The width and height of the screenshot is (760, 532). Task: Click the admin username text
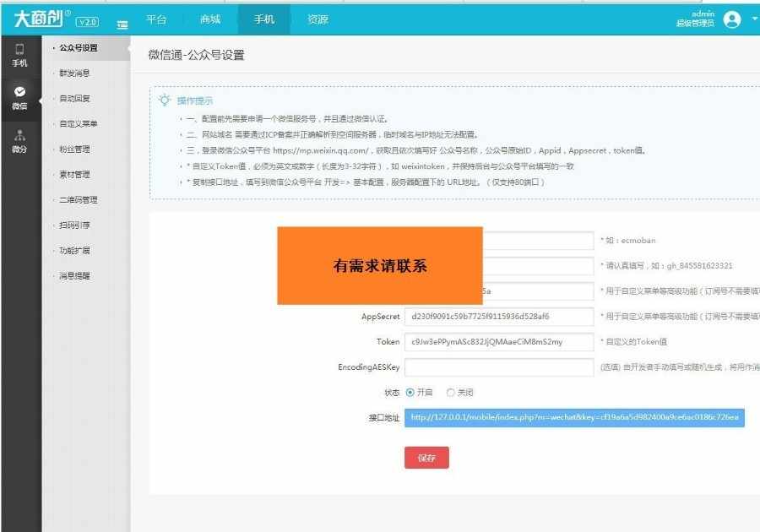(703, 14)
